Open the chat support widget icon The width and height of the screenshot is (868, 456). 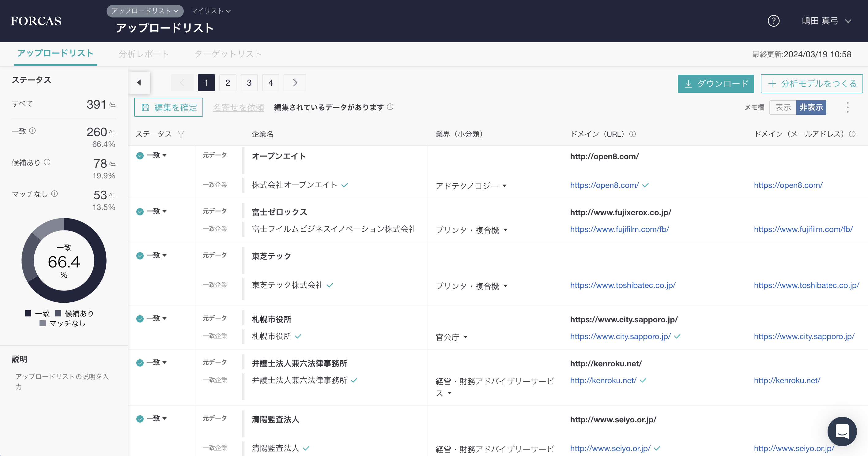click(842, 432)
